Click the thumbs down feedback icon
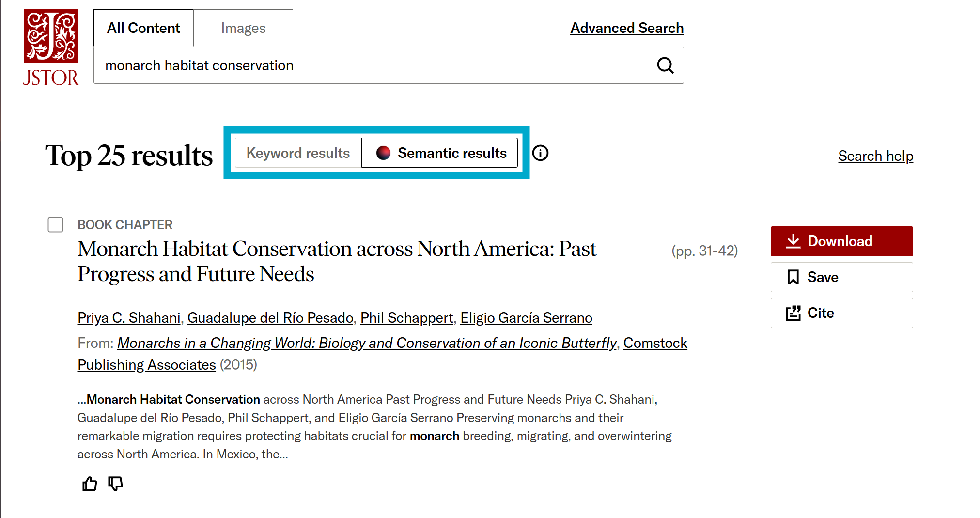The width and height of the screenshot is (980, 518). [115, 484]
